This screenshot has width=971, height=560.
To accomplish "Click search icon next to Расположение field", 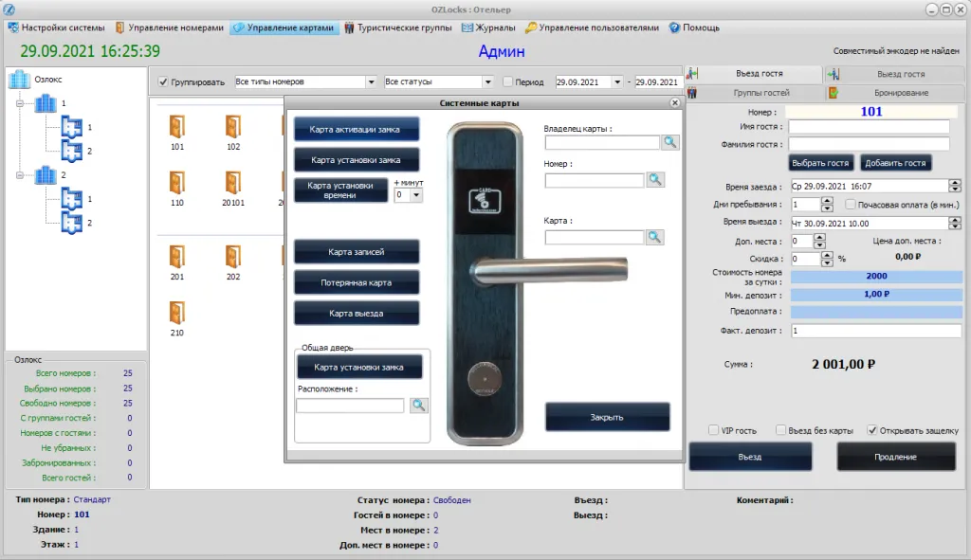I will [418, 406].
